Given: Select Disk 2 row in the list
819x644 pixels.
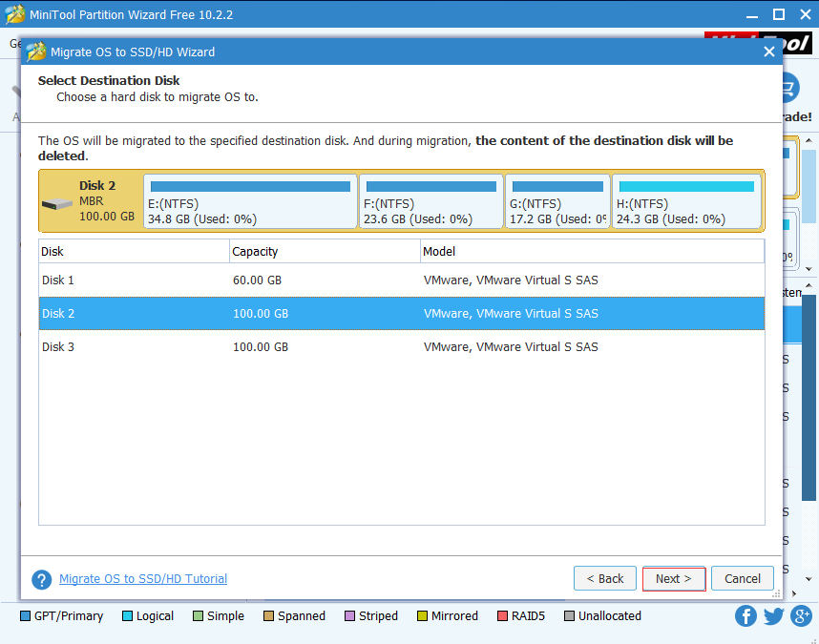Looking at the screenshot, I should pyautogui.click(x=402, y=314).
